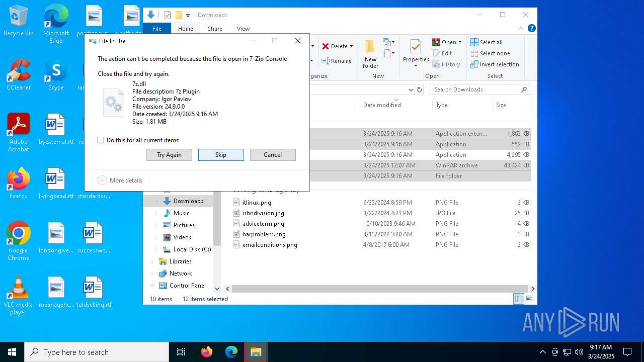Click the Skip button in the dialog

(221, 155)
